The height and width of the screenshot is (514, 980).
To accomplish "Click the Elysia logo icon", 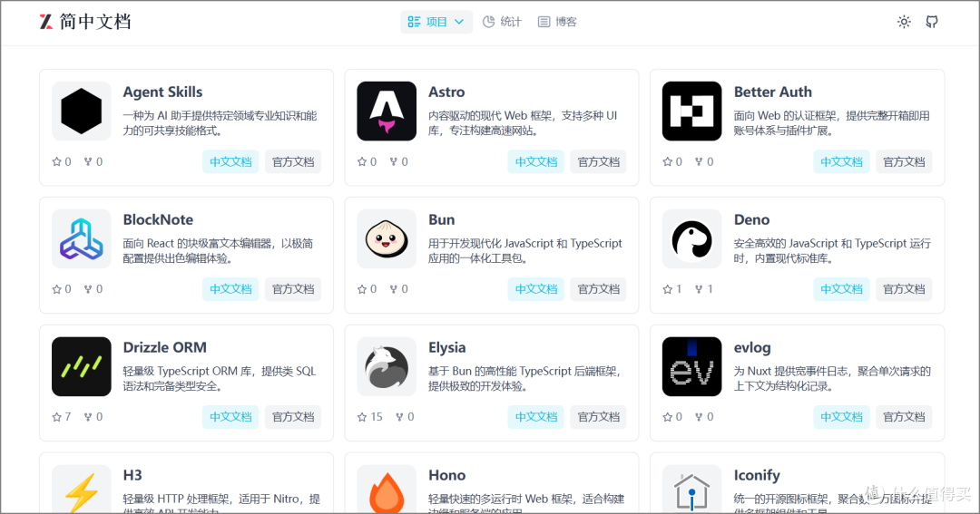I will pos(387,367).
